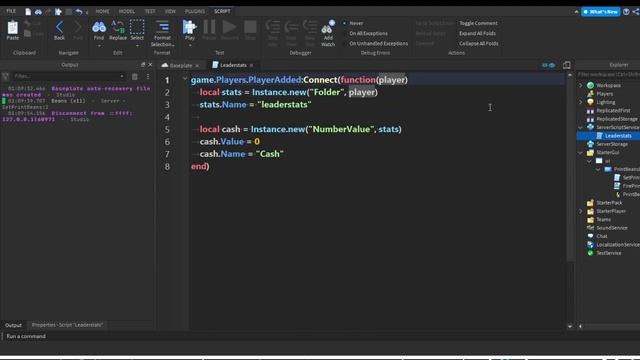Click the undo arrow in quick access bar
640x360 pixels.
(79, 12)
